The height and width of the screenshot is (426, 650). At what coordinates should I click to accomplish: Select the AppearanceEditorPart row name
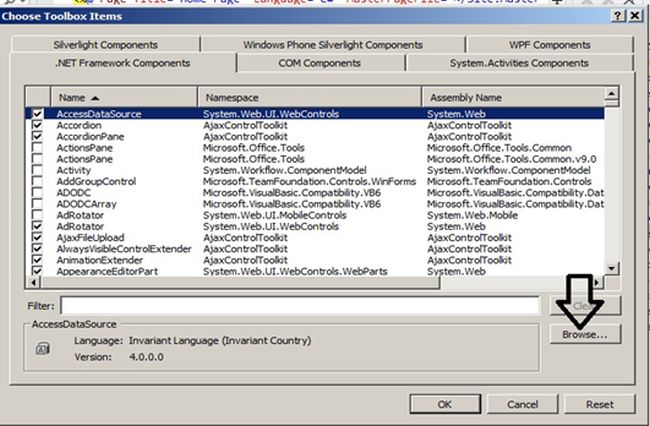point(107,271)
